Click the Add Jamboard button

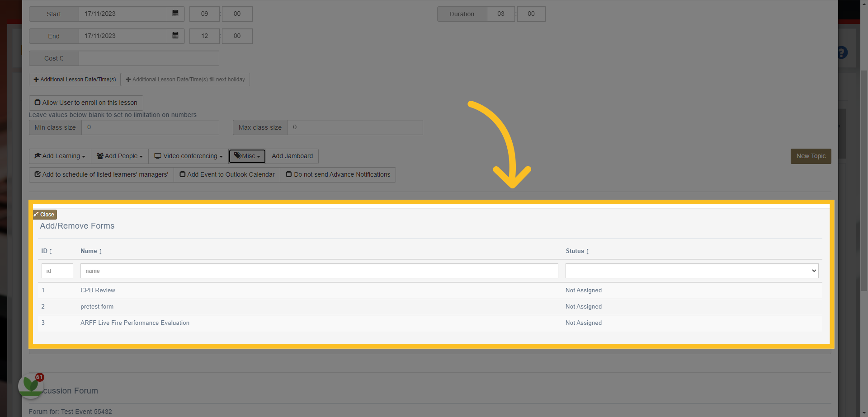tap(292, 156)
